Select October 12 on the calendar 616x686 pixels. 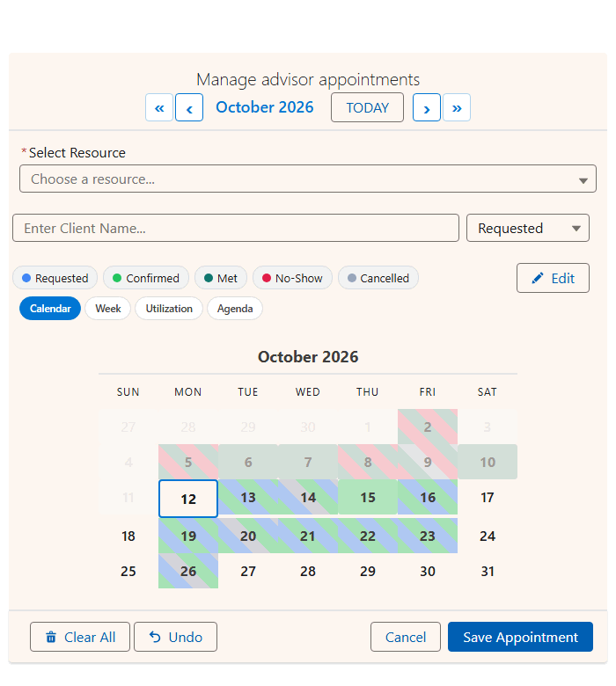(x=188, y=499)
